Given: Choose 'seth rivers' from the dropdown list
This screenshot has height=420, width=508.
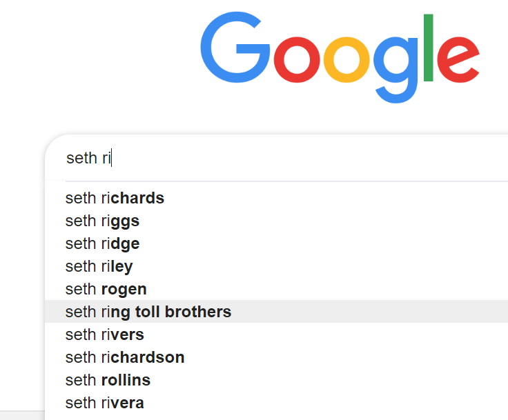Looking at the screenshot, I should [x=104, y=334].
